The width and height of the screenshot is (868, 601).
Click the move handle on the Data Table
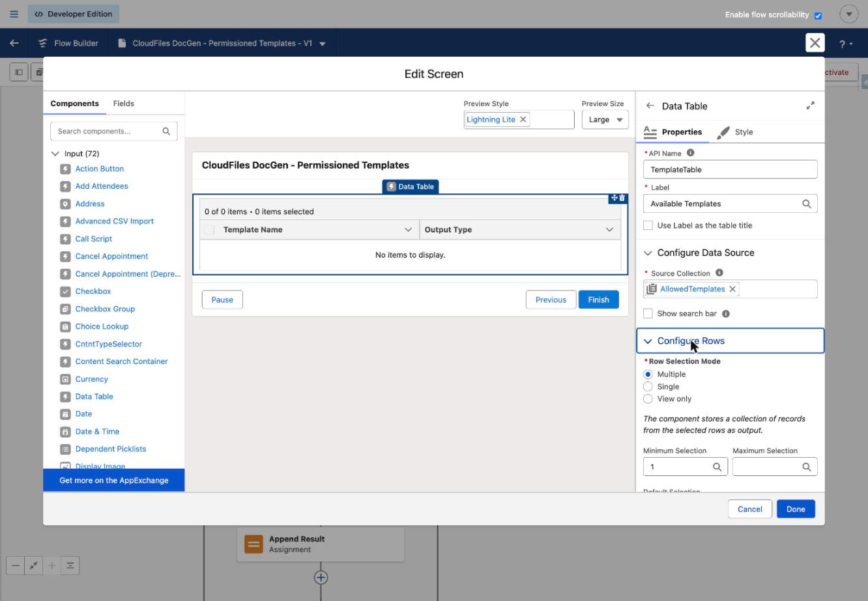click(x=614, y=198)
